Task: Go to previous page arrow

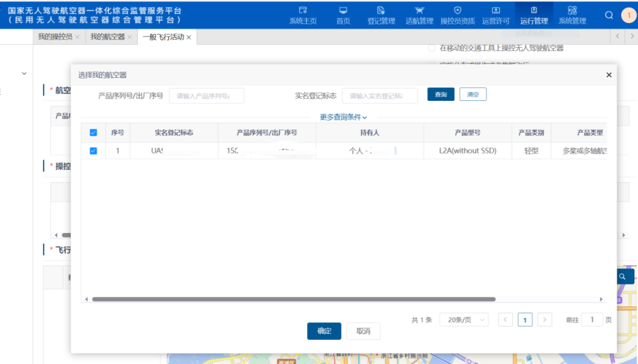Action: tap(505, 320)
